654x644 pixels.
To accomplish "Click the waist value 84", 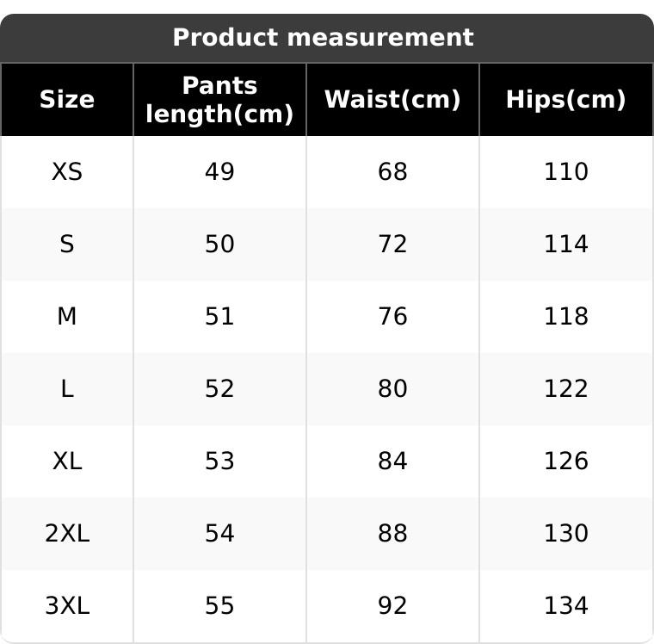I will point(392,461).
